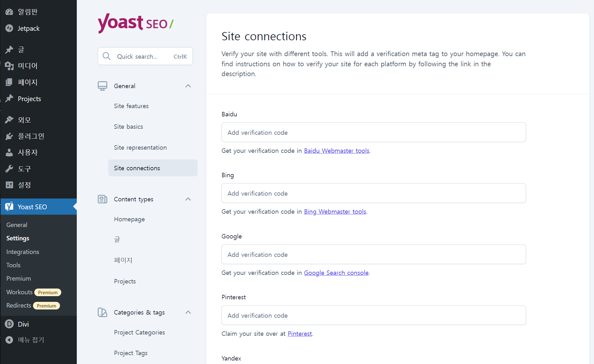Select the Yoast SEO logo icon in sidebar

pyautogui.click(x=9, y=207)
